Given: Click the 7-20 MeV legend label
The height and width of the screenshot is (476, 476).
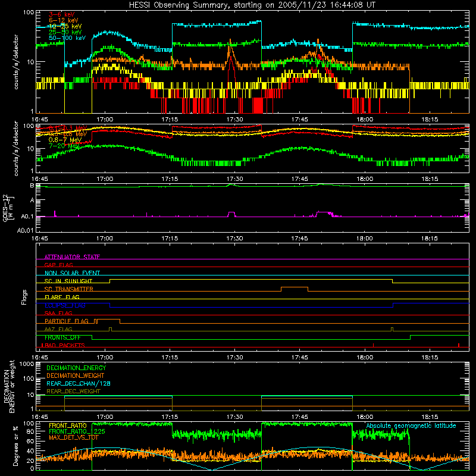Looking at the screenshot, I should point(64,146).
